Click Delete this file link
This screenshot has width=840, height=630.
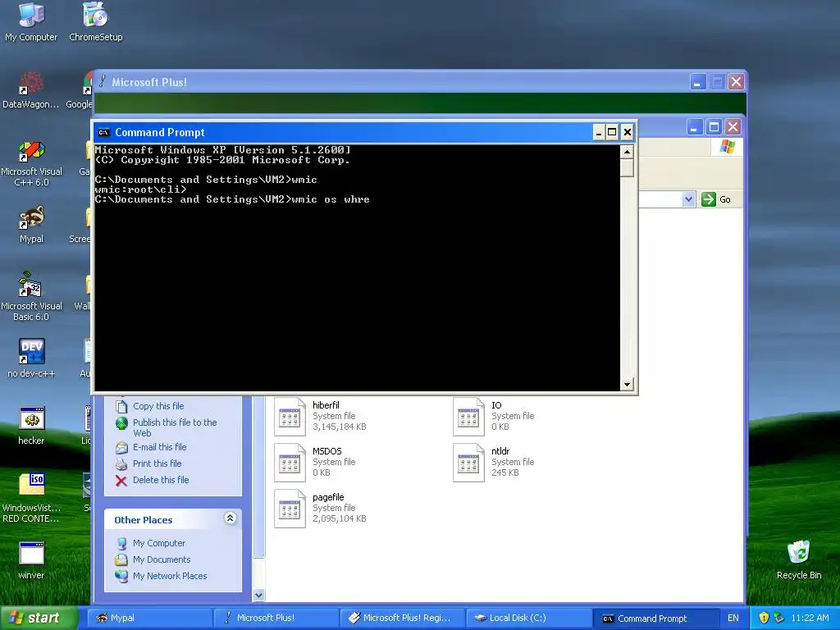[161, 480]
